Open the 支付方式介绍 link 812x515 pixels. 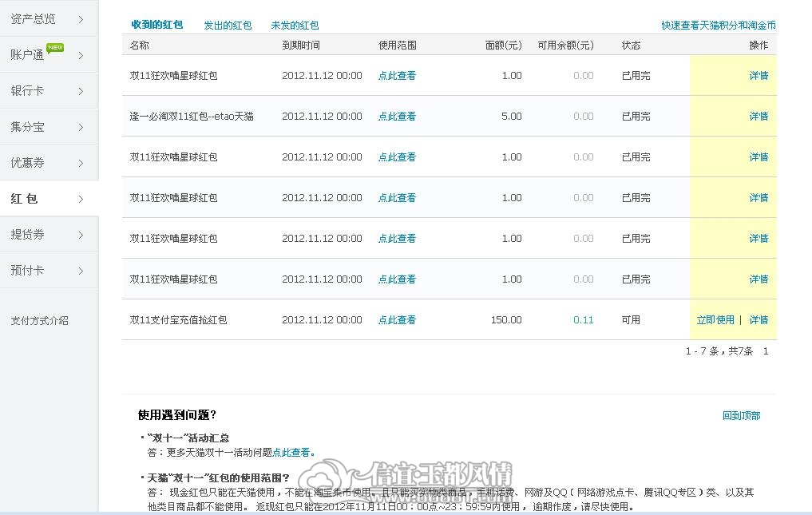[40, 321]
